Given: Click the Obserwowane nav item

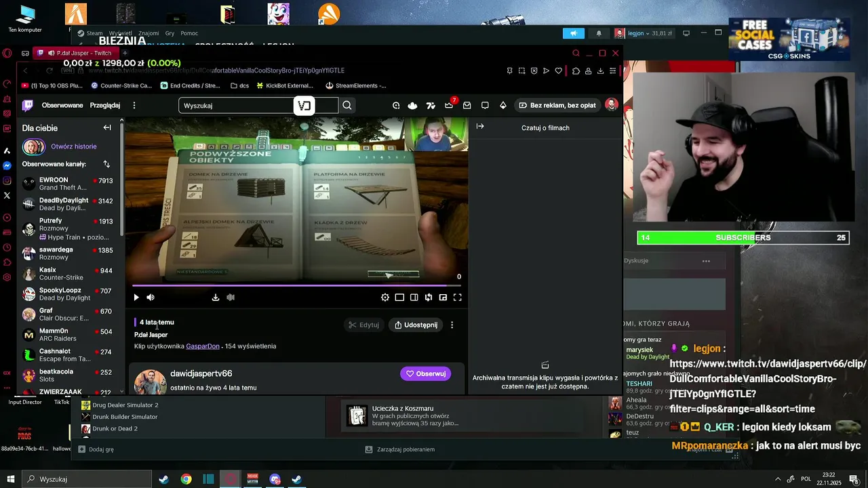Looking at the screenshot, I should point(62,105).
